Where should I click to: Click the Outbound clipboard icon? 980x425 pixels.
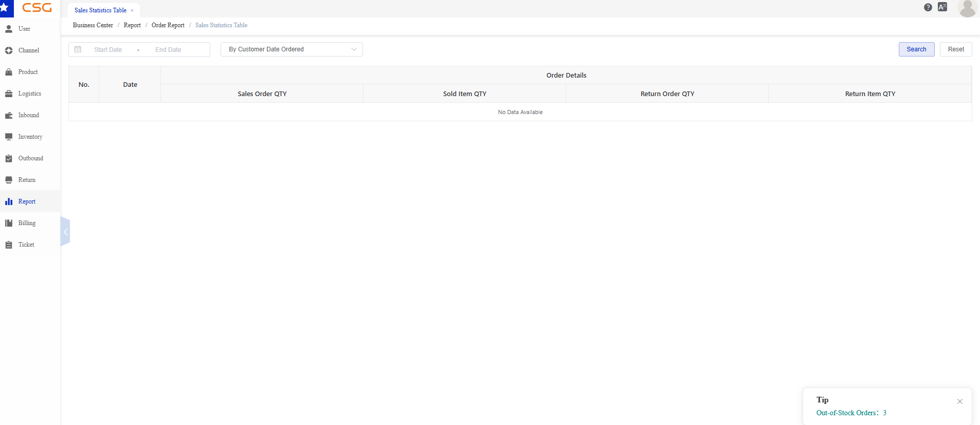click(9, 158)
